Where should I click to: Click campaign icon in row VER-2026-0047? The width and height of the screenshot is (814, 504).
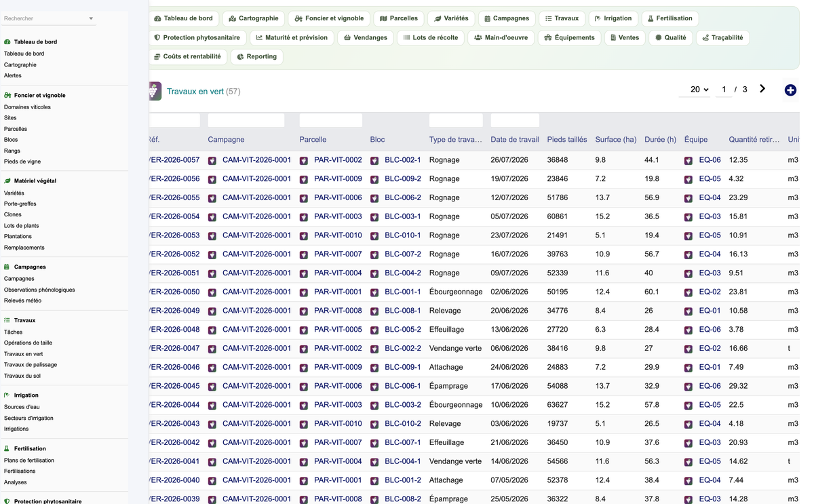(212, 349)
